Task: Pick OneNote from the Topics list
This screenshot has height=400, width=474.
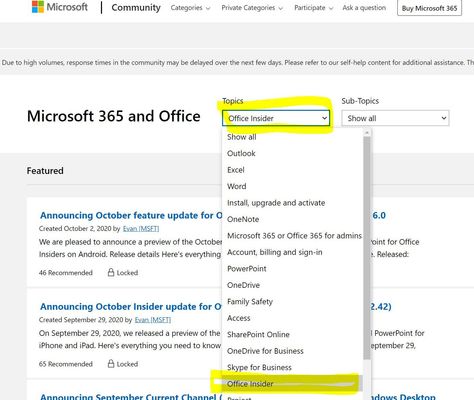Action: tap(292, 219)
